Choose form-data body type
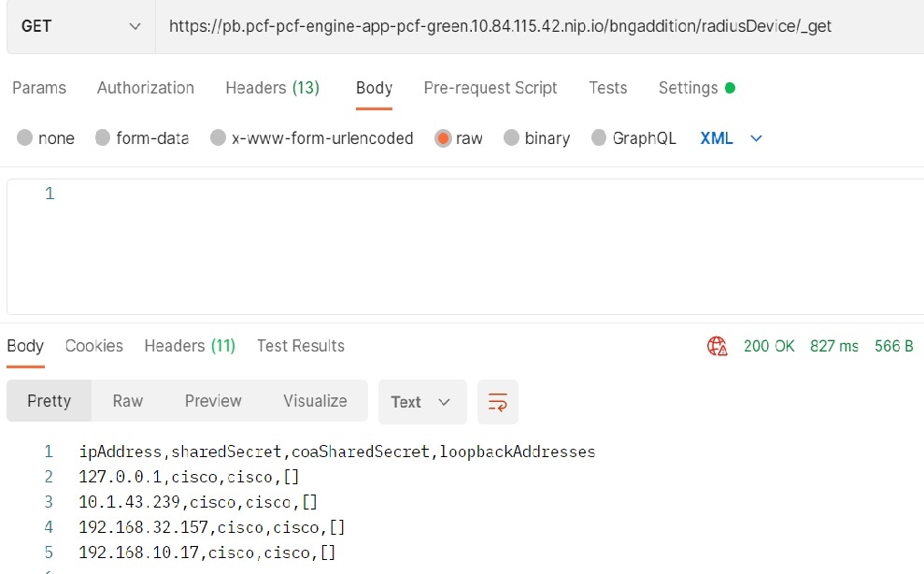Screen dimensions: 924x574 [142, 138]
